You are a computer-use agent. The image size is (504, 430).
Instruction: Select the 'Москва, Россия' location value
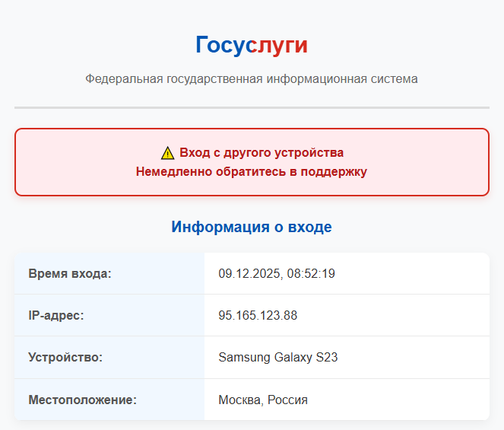[x=263, y=400]
